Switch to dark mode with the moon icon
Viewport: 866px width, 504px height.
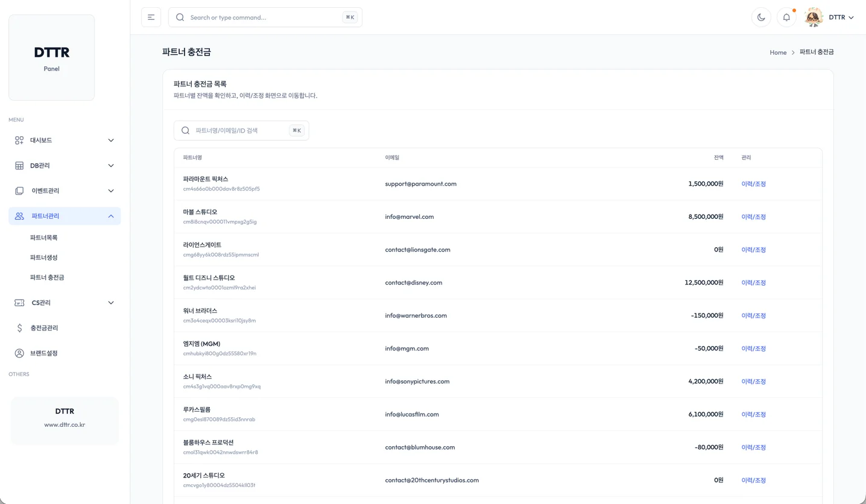click(761, 17)
